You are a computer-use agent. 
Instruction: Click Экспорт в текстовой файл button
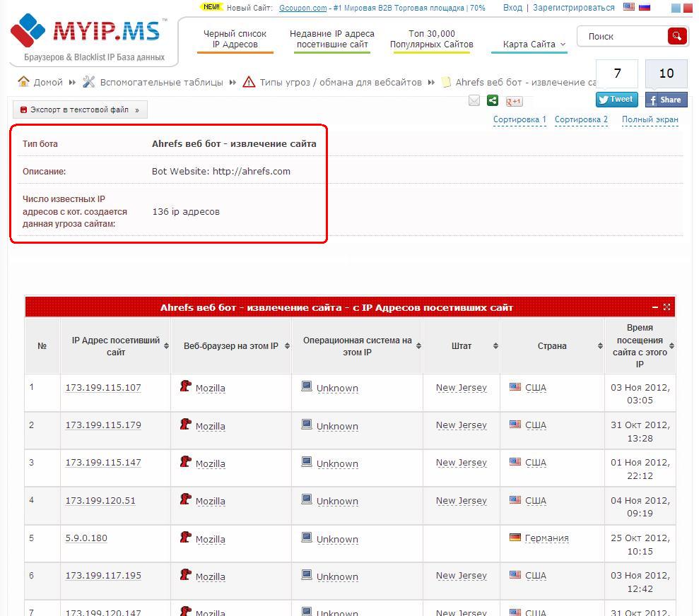point(80,110)
